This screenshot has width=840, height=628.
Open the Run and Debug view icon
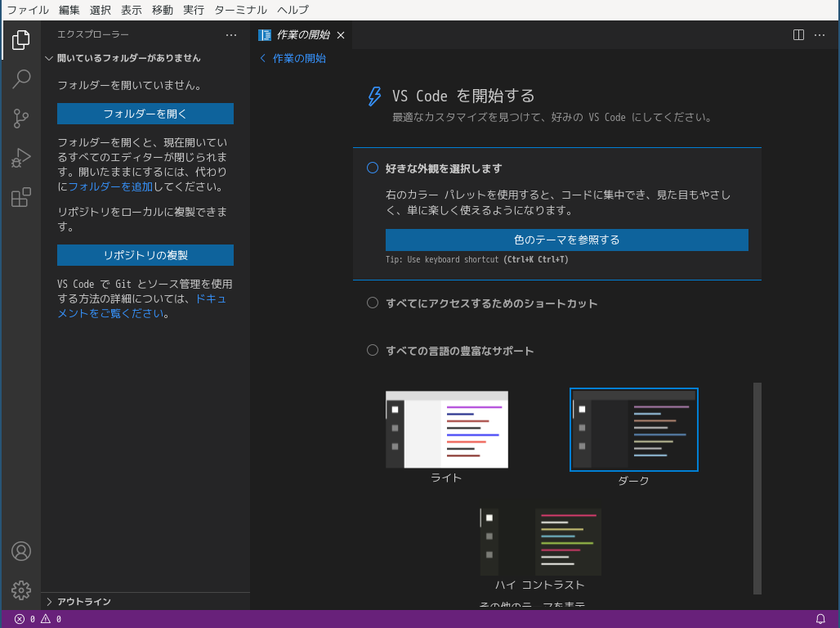(21, 158)
